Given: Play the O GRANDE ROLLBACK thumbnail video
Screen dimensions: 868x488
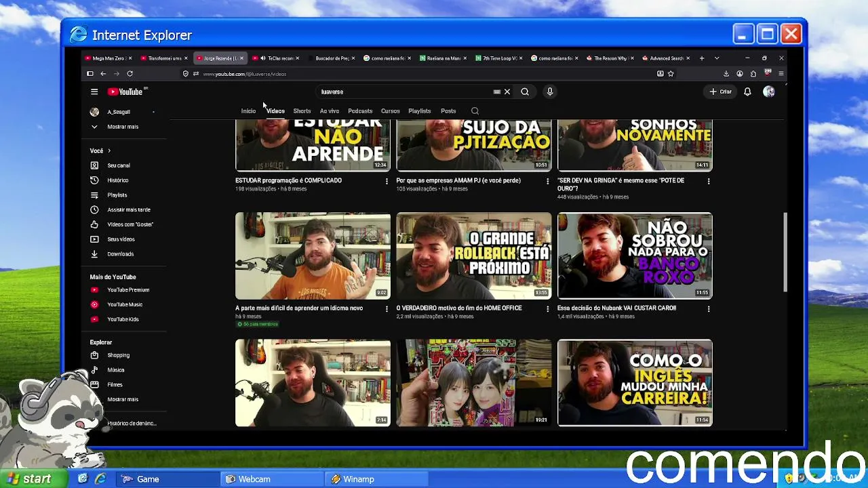Looking at the screenshot, I should pyautogui.click(x=474, y=256).
